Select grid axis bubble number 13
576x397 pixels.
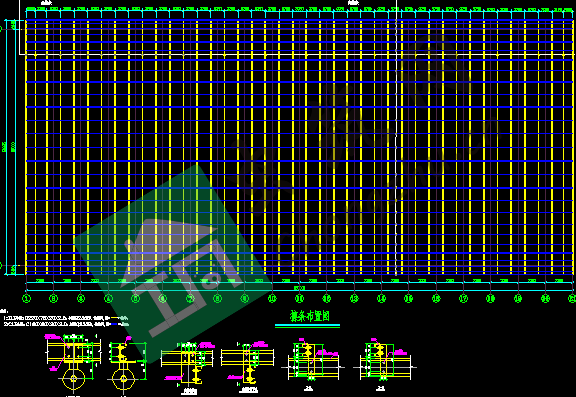[x=354, y=299]
